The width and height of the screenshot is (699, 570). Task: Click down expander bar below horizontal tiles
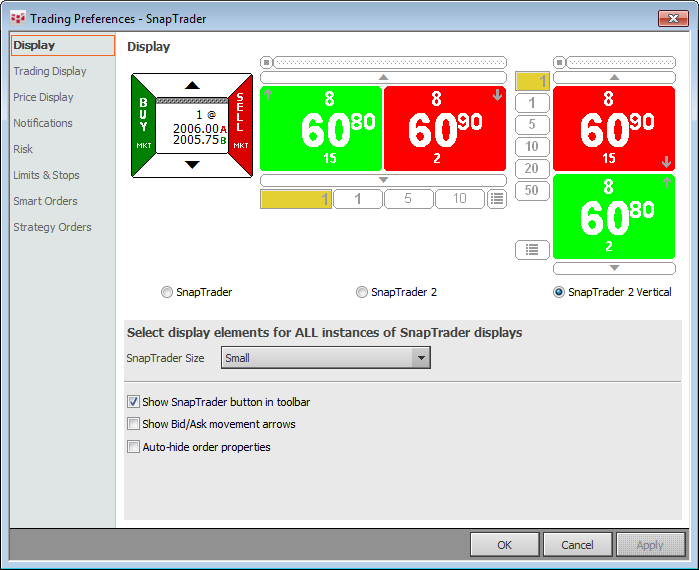383,180
